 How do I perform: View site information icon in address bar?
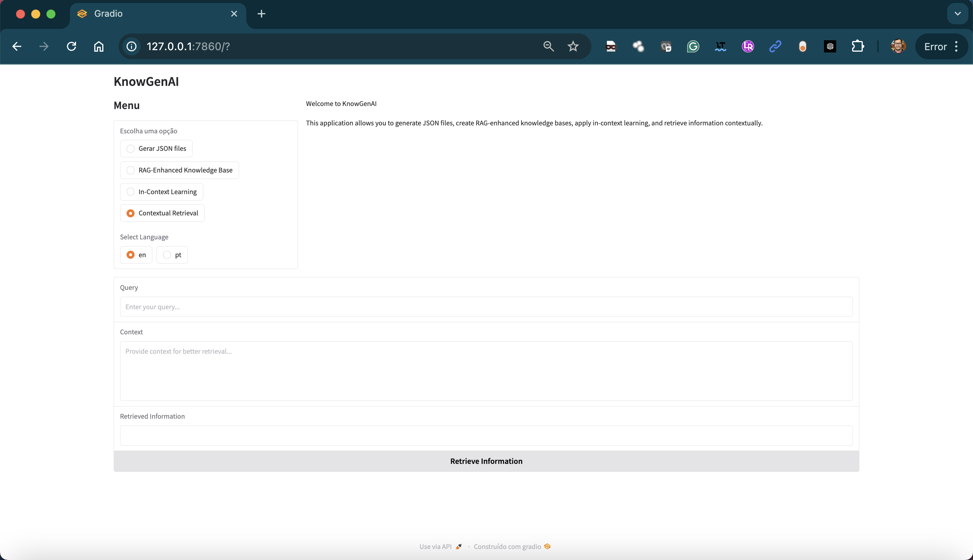(x=132, y=46)
